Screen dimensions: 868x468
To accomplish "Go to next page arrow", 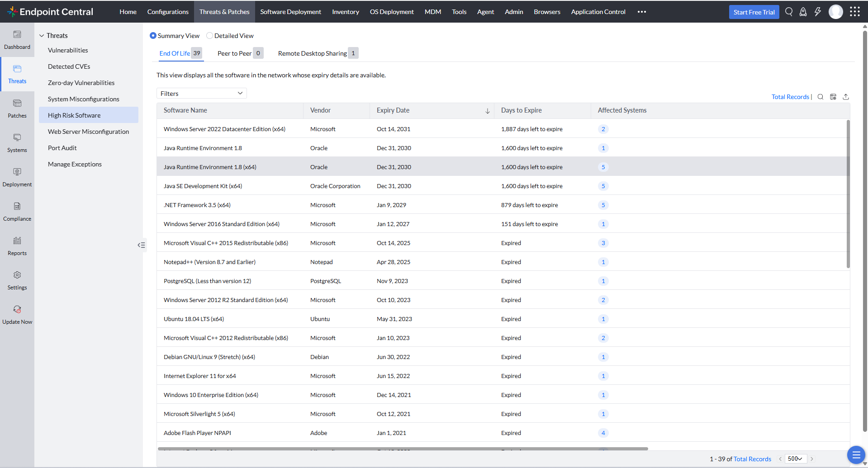I will click(812, 459).
